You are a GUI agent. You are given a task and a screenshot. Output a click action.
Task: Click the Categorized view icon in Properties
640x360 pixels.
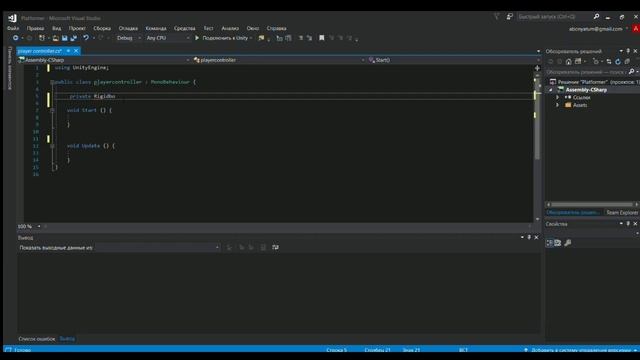pyautogui.click(x=549, y=243)
